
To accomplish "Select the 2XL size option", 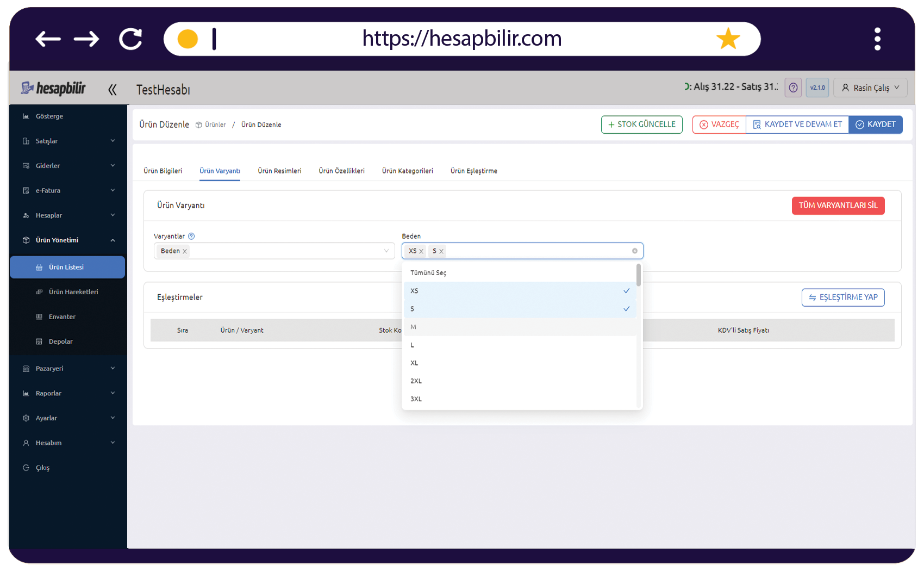I will tap(520, 381).
